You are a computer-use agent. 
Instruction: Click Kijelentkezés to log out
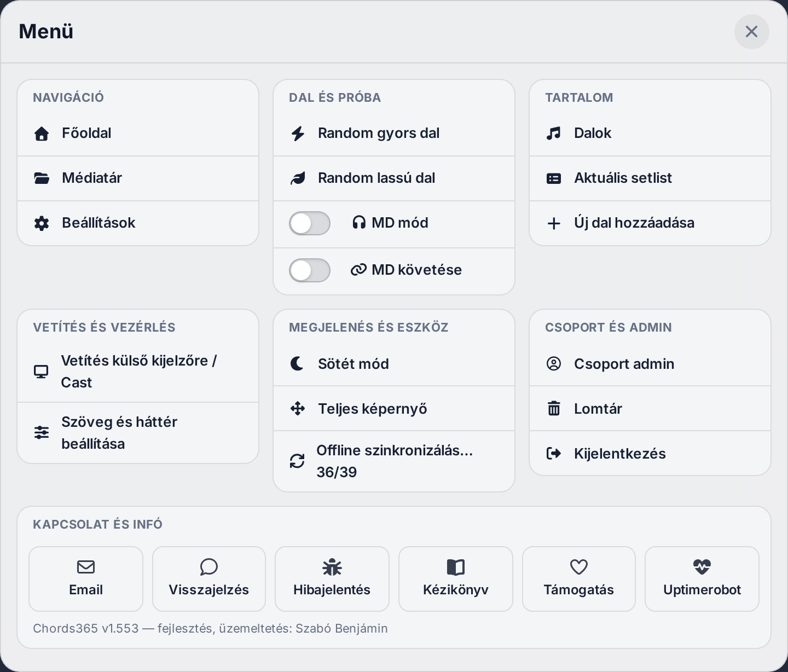pyautogui.click(x=650, y=453)
